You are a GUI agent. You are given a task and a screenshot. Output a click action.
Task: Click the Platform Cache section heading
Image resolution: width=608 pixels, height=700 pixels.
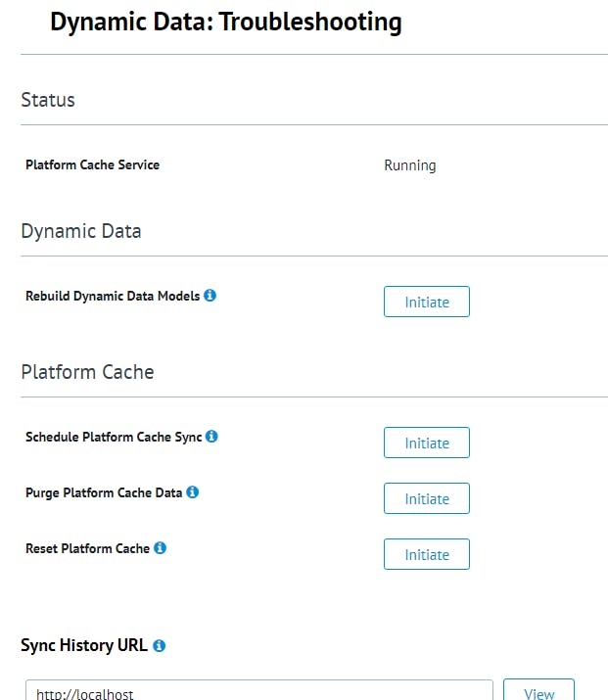[x=87, y=373]
